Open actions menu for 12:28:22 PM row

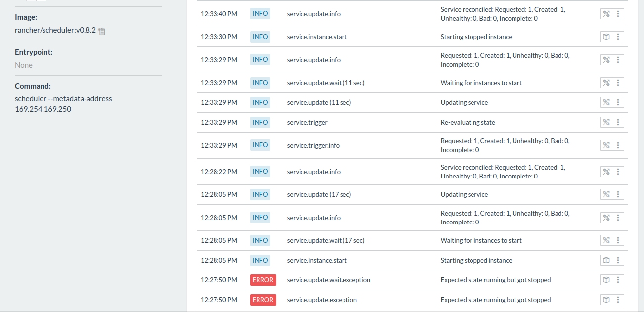click(618, 172)
